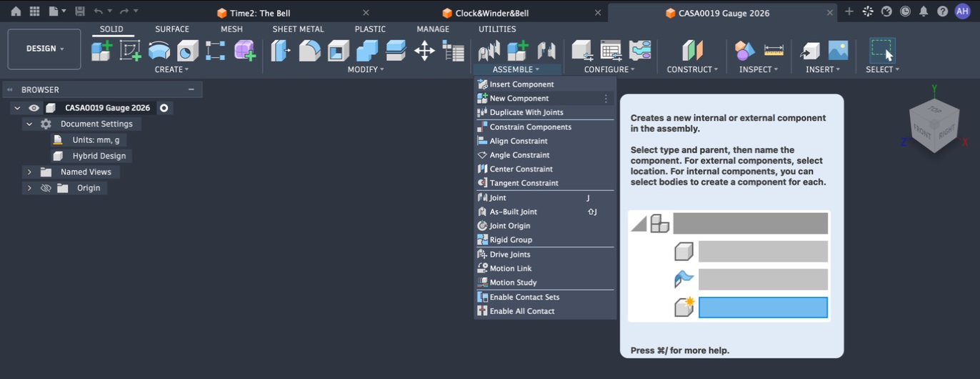Select Motion Study menu entry

point(544,282)
